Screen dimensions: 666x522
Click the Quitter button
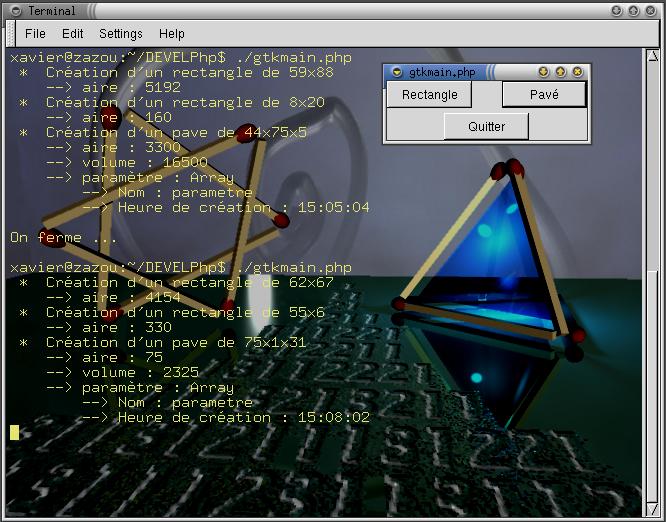(x=486, y=126)
